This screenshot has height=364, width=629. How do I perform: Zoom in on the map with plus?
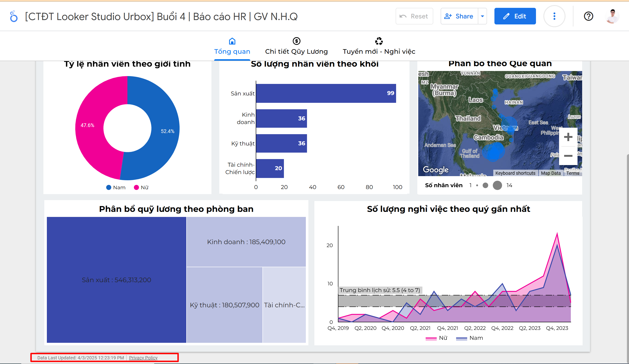pos(568,137)
